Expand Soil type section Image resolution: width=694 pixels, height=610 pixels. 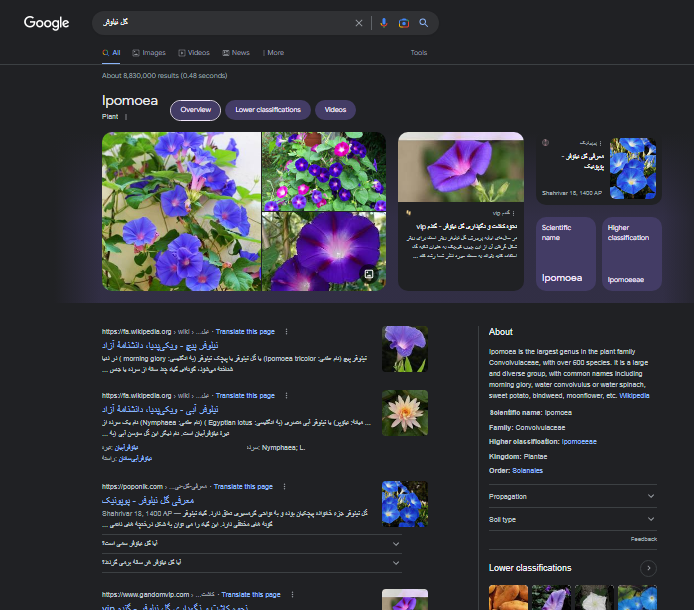click(572, 519)
